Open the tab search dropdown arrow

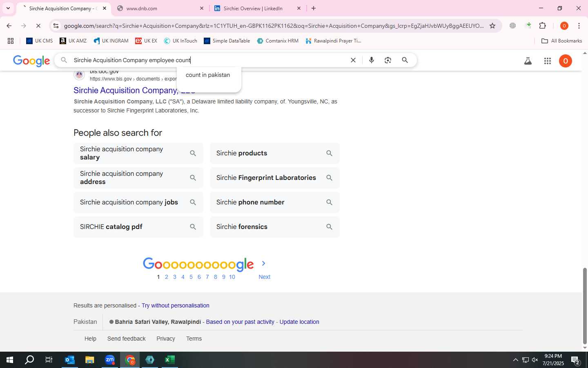[x=8, y=8]
